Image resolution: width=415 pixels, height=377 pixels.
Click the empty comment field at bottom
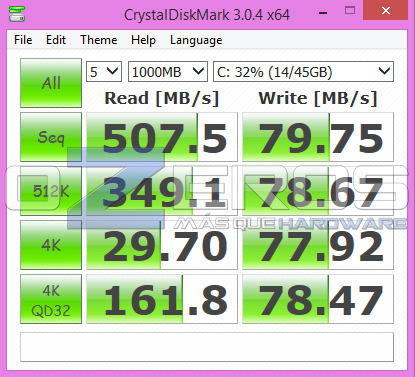tap(207, 347)
